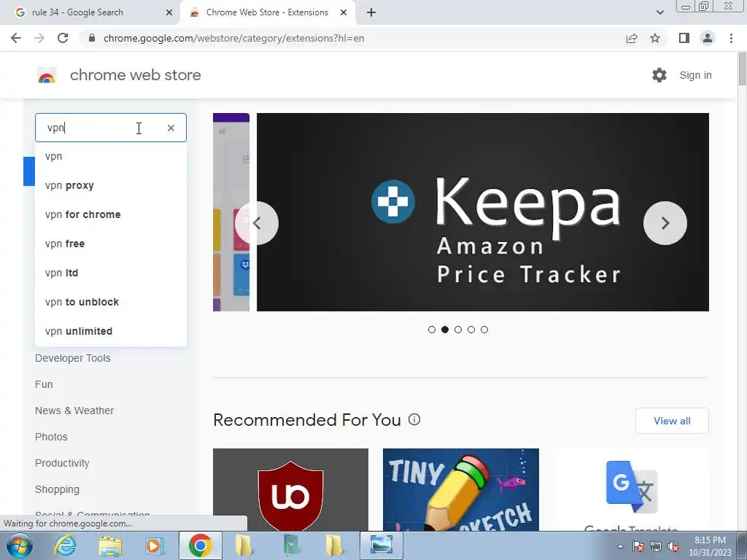Open the taskbar clock showing 8:15 PM
This screenshot has height=560, width=747.
point(710,546)
